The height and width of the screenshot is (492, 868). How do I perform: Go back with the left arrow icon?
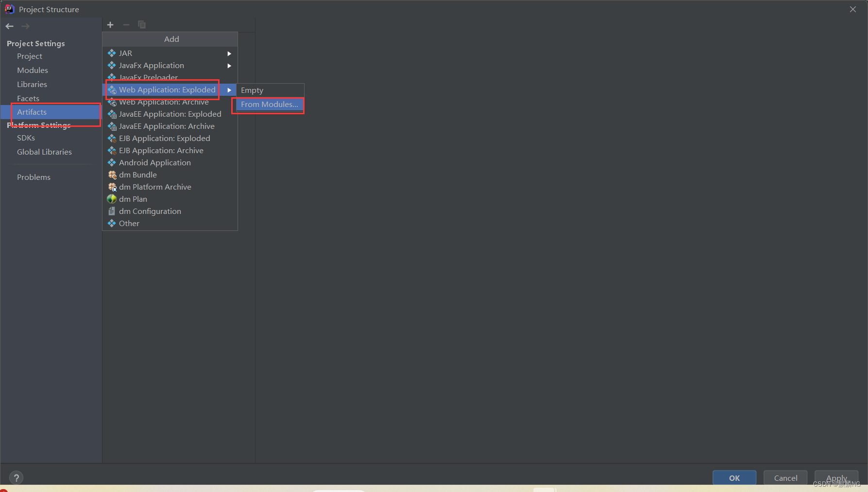click(10, 26)
